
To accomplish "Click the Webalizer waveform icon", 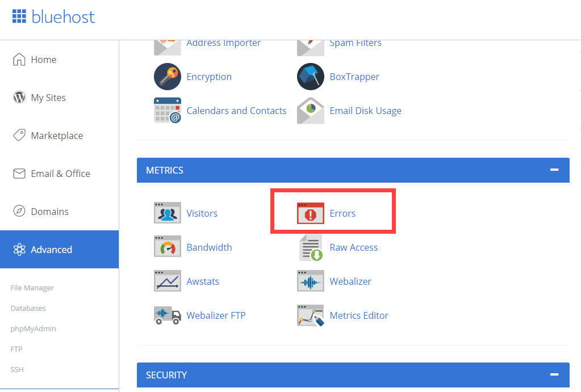I will pyautogui.click(x=311, y=281).
